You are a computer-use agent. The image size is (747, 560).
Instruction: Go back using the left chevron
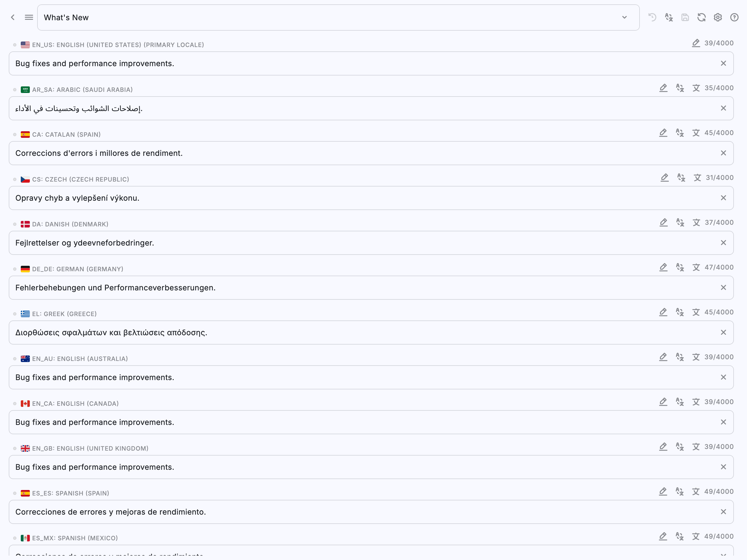(13, 17)
